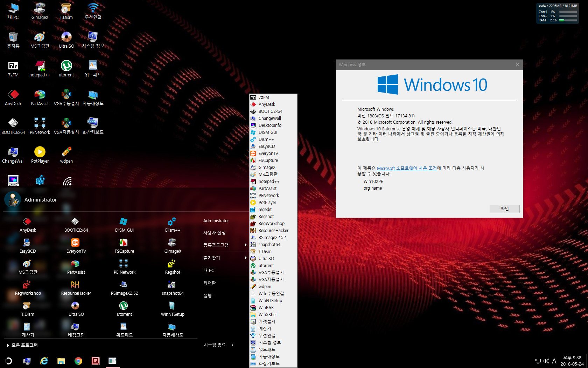588x368 pixels.
Task: Open AnyDesk desktop icon
Action: point(13,97)
